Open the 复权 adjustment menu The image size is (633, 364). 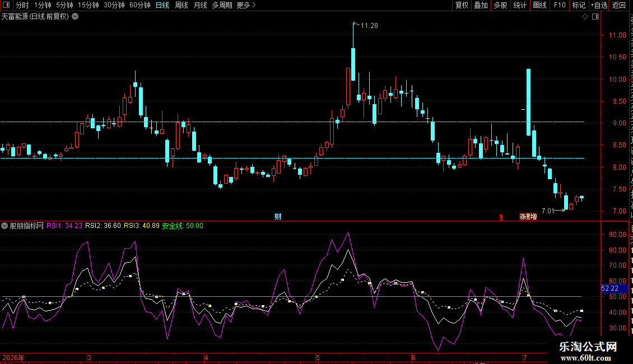coord(462,5)
